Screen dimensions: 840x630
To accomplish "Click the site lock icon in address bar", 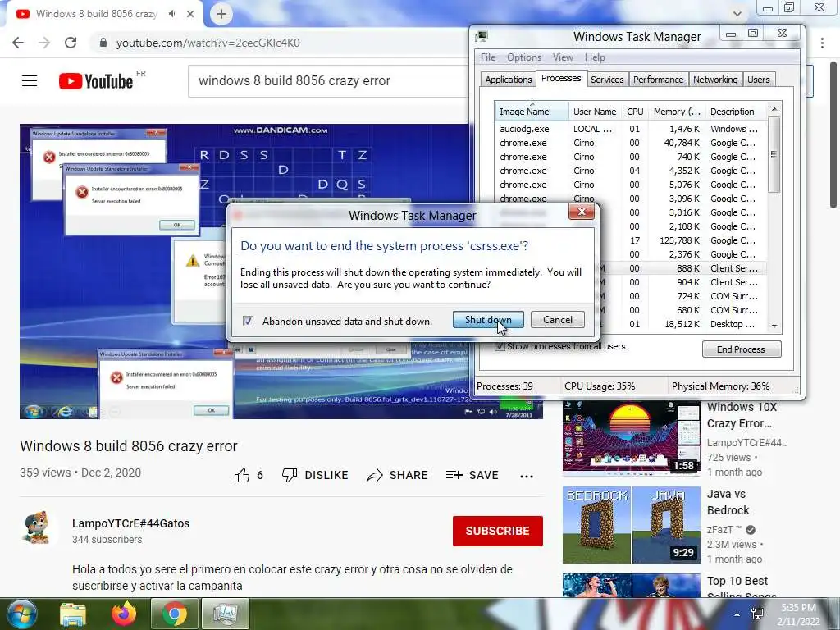I will click(x=103, y=43).
